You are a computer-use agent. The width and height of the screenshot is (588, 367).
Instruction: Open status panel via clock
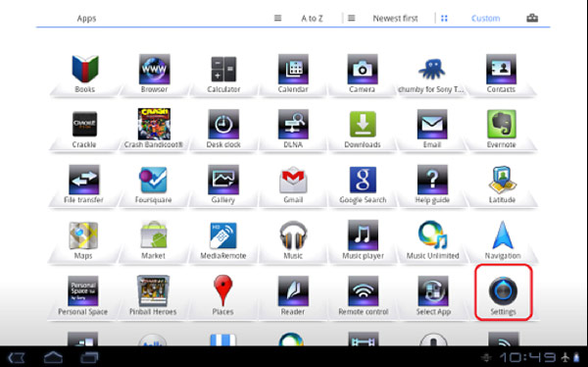click(x=529, y=357)
